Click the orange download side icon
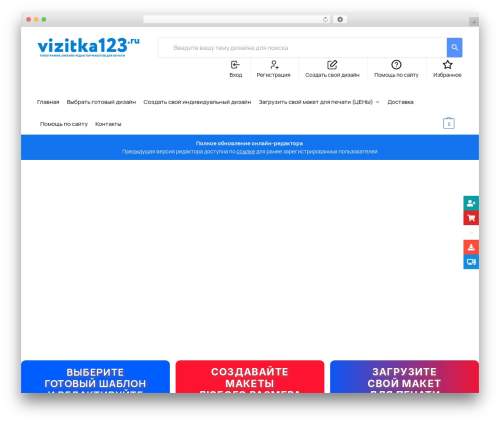Viewport: 500px width, 423px height. 471,247
